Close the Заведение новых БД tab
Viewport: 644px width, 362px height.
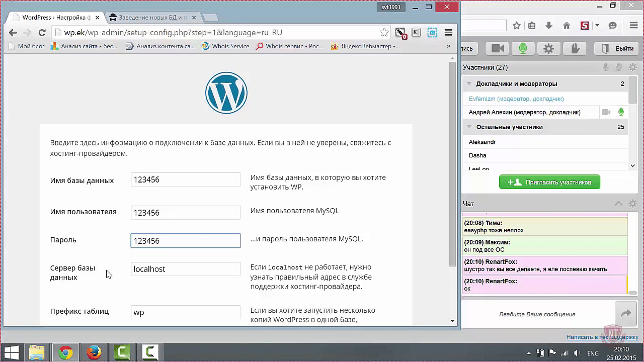(194, 18)
